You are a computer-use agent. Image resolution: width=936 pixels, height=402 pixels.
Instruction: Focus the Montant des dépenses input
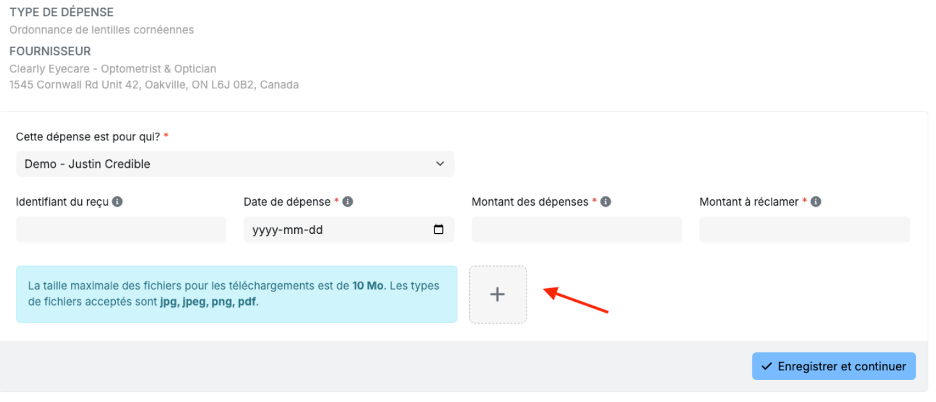576,230
